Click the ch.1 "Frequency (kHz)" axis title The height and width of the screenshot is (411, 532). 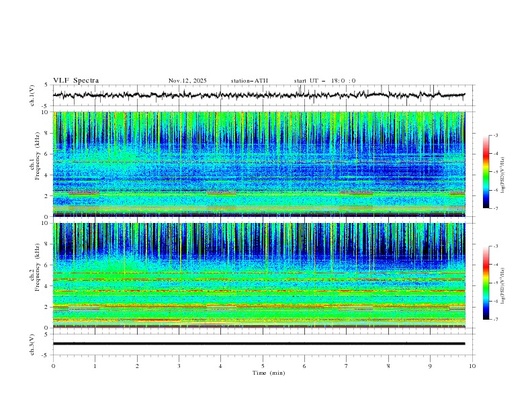click(x=37, y=156)
